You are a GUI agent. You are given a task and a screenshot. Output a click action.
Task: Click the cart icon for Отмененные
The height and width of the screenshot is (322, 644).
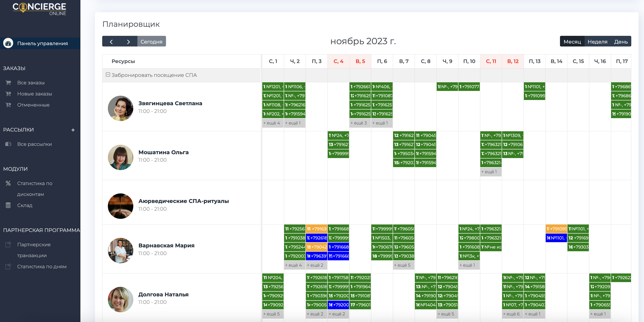[x=8, y=105]
